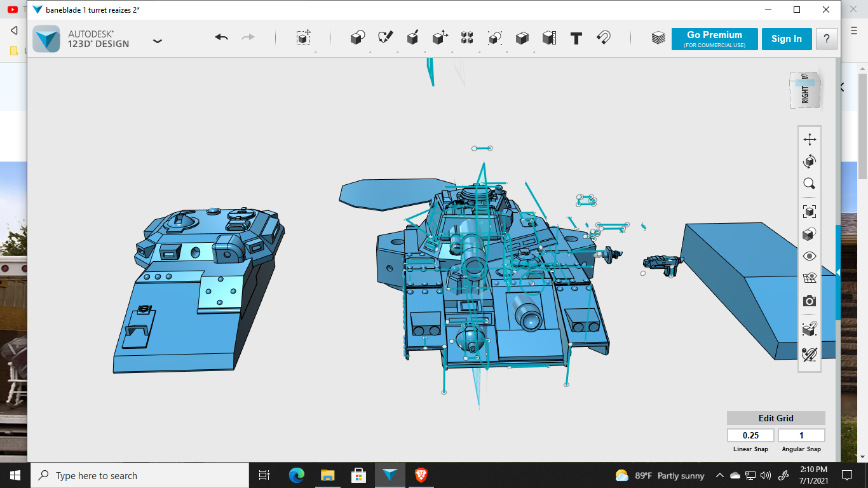The height and width of the screenshot is (488, 868).
Task: Open the Combine tool menu
Action: click(x=522, y=37)
